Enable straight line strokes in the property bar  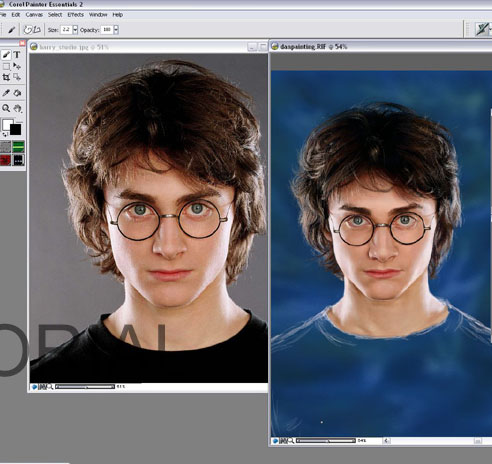click(x=37, y=30)
